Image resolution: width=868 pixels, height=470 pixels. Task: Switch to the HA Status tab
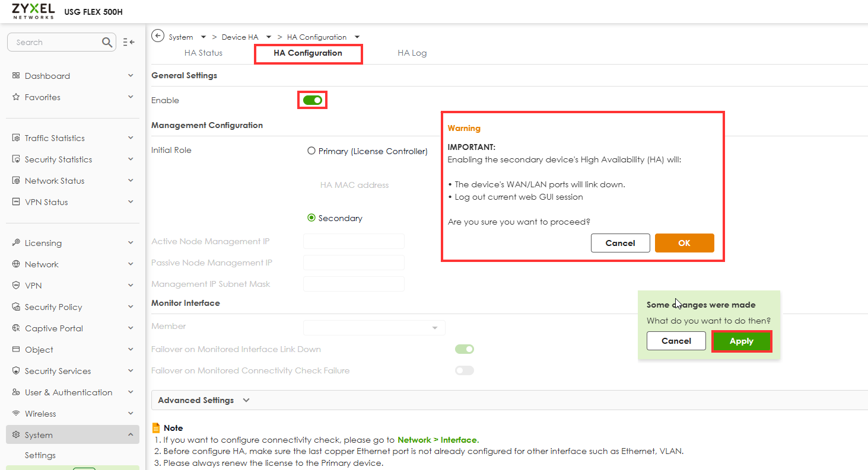coord(203,53)
